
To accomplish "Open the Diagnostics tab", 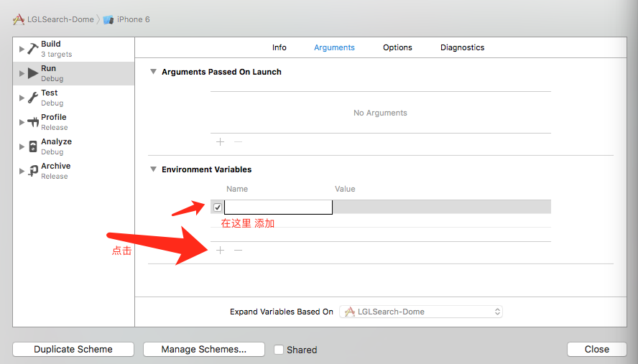I will 462,47.
